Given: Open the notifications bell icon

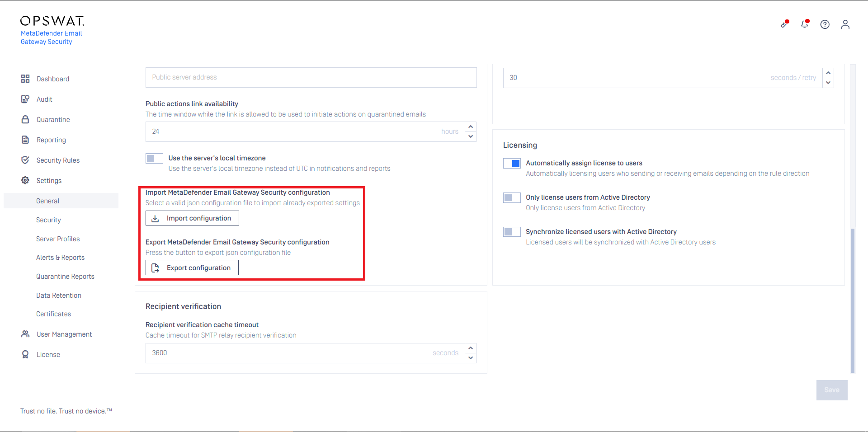Looking at the screenshot, I should tap(805, 24).
